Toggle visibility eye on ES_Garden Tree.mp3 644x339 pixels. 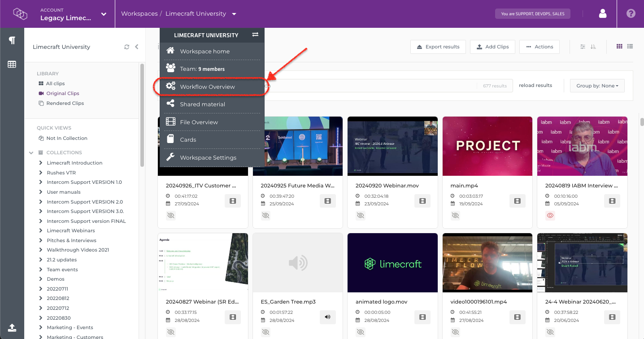point(265,332)
